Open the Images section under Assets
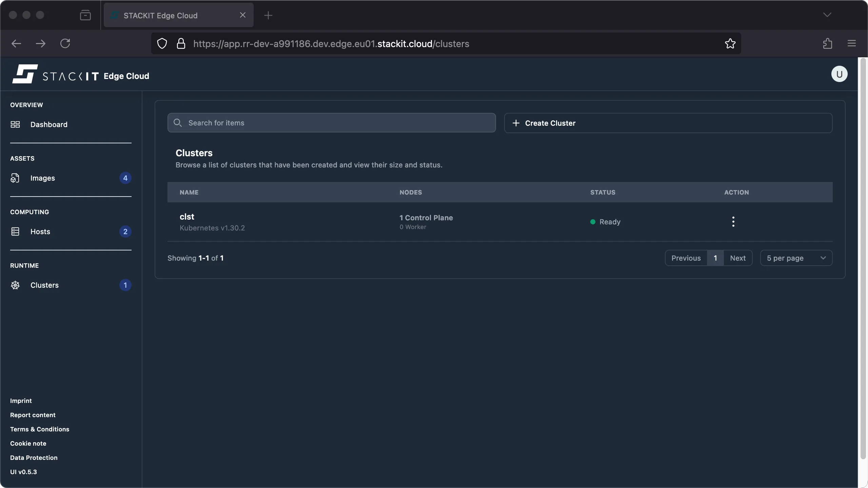The image size is (868, 488). 43,178
